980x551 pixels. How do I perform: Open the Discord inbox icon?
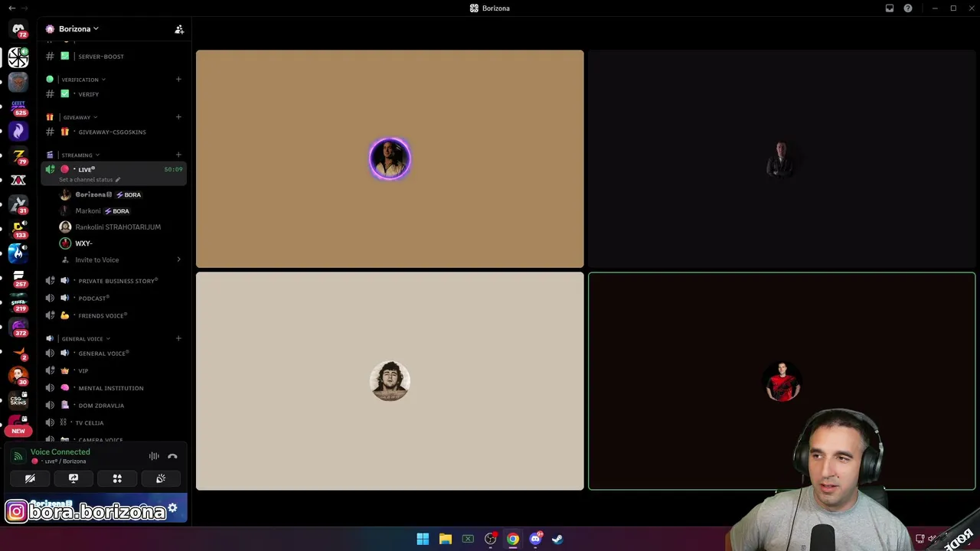(890, 8)
